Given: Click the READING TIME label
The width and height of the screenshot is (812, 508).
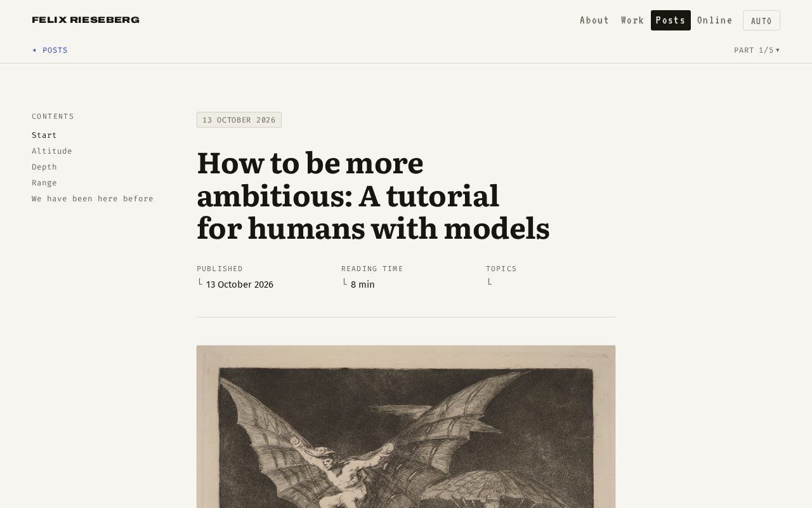Looking at the screenshot, I should pos(372,269).
